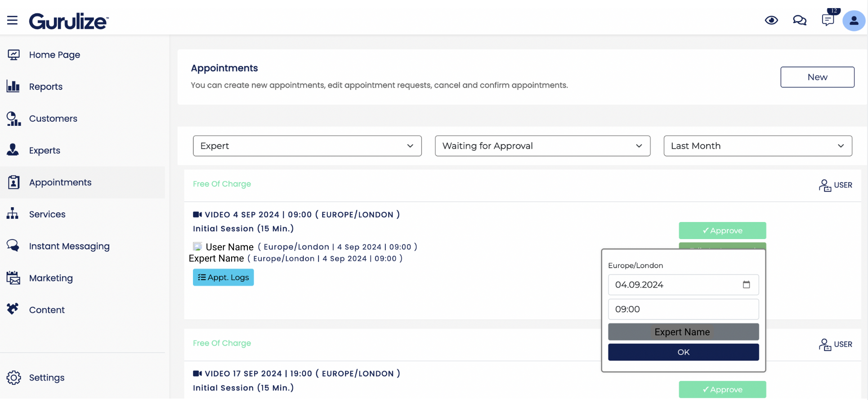The image size is (868, 400).
Task: Open Customers menu item
Action: click(53, 119)
